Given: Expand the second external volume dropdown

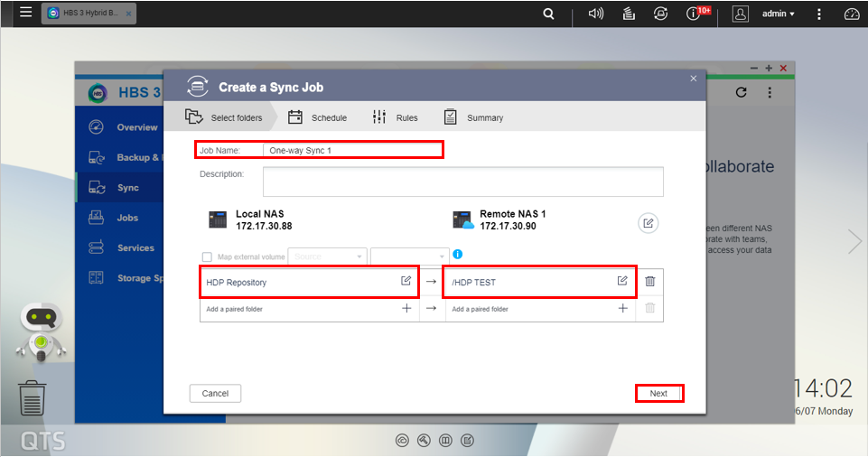Looking at the screenshot, I should (409, 256).
